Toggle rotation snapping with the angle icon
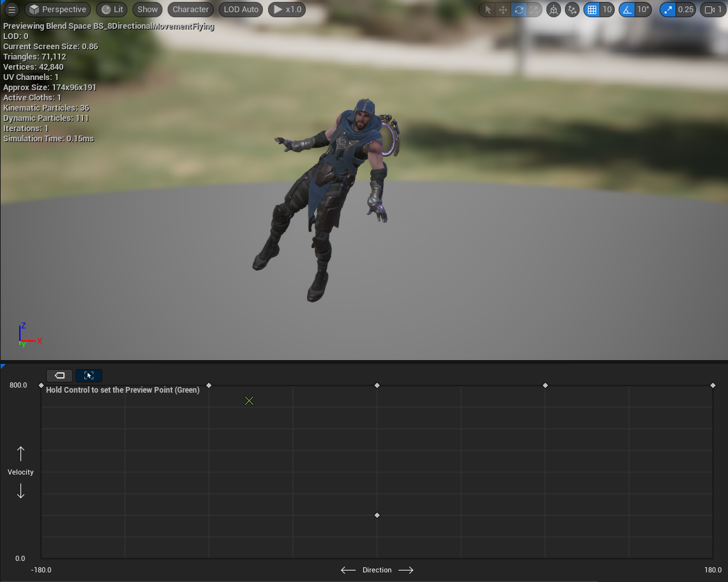Screen dimensions: 728x582 (627, 10)
